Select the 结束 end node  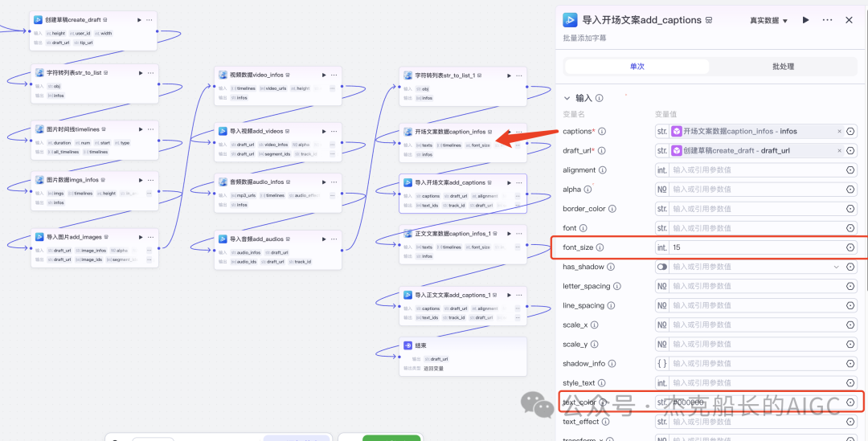tap(463, 357)
